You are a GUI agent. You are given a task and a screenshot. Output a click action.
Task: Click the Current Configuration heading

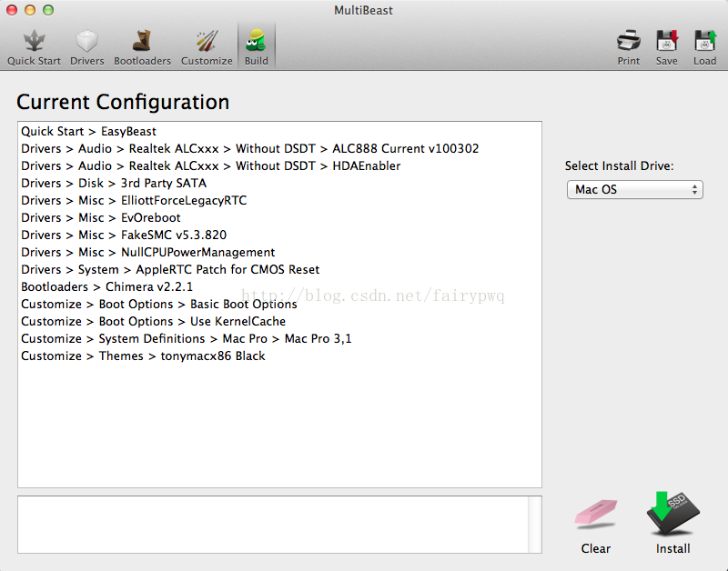pyautogui.click(x=123, y=102)
